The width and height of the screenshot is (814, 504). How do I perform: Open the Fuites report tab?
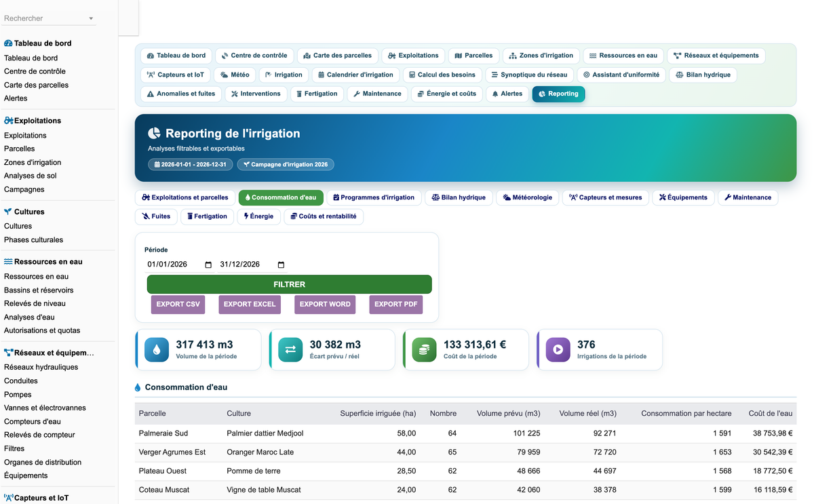pos(156,216)
